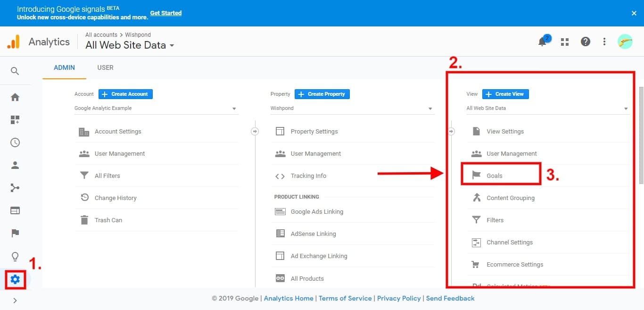Click the Create Property button
This screenshot has height=310, width=644.
pyautogui.click(x=322, y=94)
